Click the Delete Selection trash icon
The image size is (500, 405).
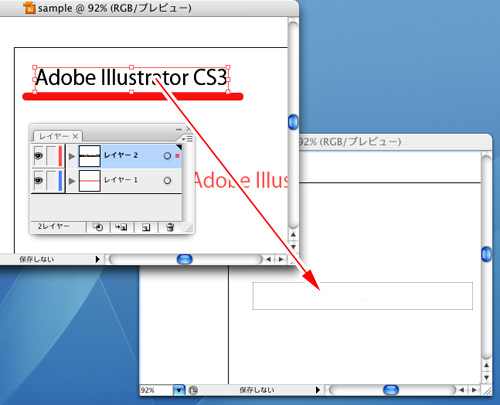170,227
